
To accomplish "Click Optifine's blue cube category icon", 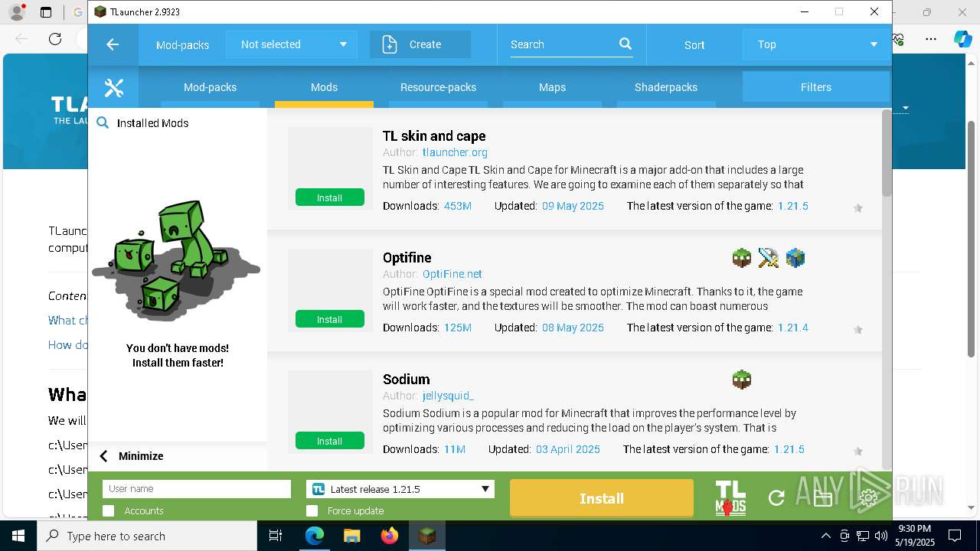I will tap(795, 258).
